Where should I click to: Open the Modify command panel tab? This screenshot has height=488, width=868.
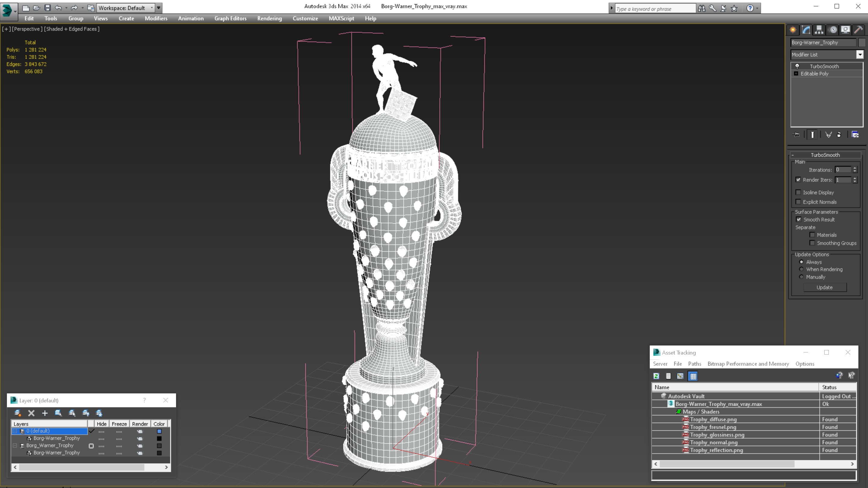click(806, 30)
